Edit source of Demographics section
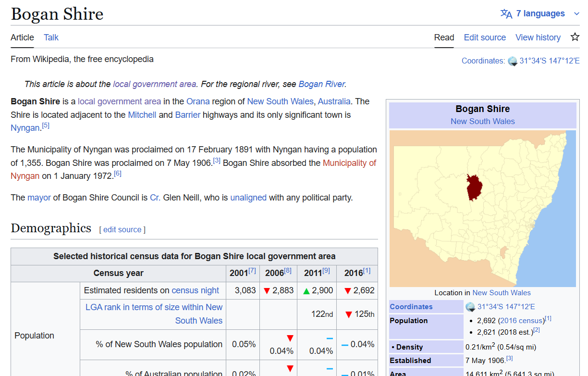588x376 pixels. (122, 230)
